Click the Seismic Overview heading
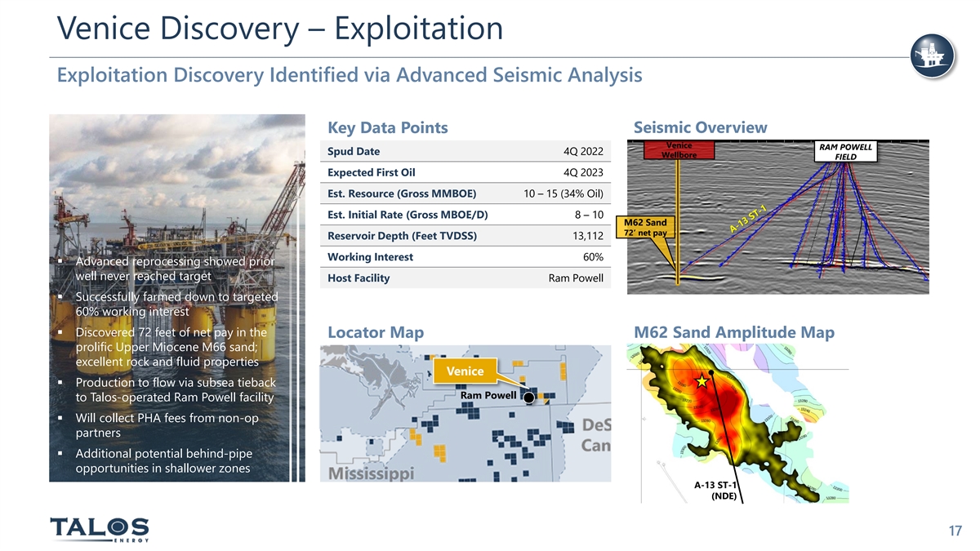980x551 pixels. pyautogui.click(x=700, y=127)
